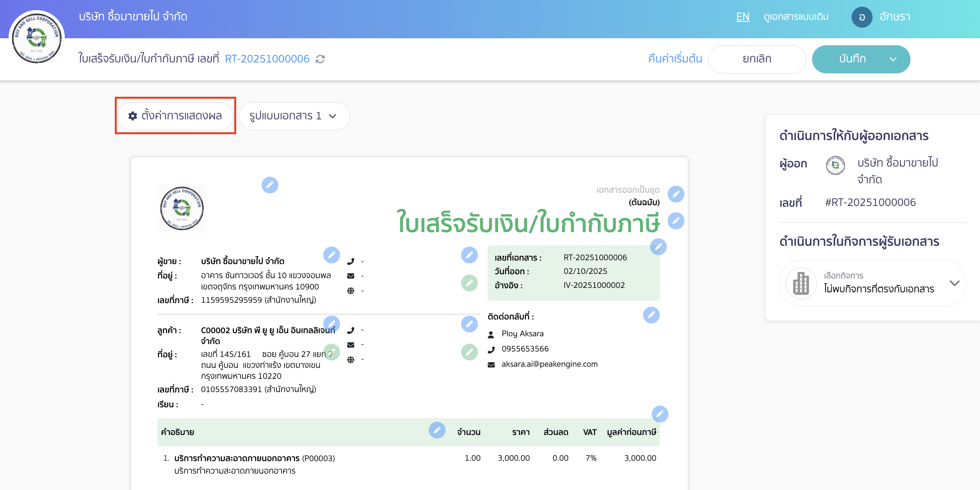Click the gear icon in ตั้งค่าการแสดงผล button
The width and height of the screenshot is (980, 490).
point(132,116)
